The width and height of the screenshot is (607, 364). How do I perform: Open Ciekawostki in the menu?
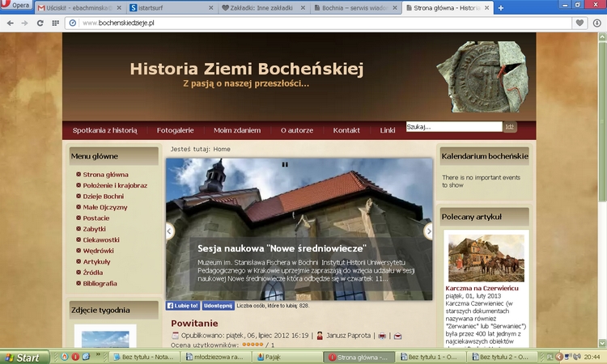(x=101, y=239)
